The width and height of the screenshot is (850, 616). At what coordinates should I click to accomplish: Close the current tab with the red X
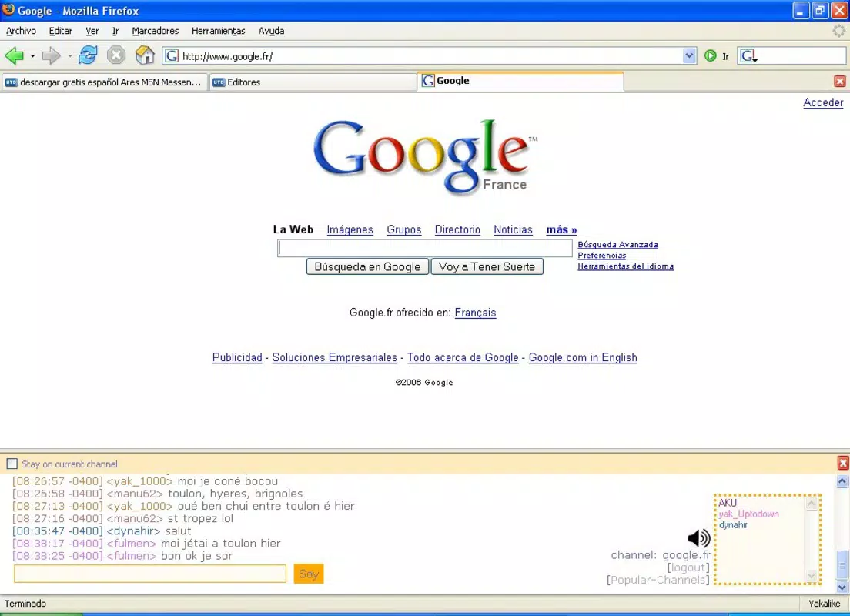click(840, 82)
